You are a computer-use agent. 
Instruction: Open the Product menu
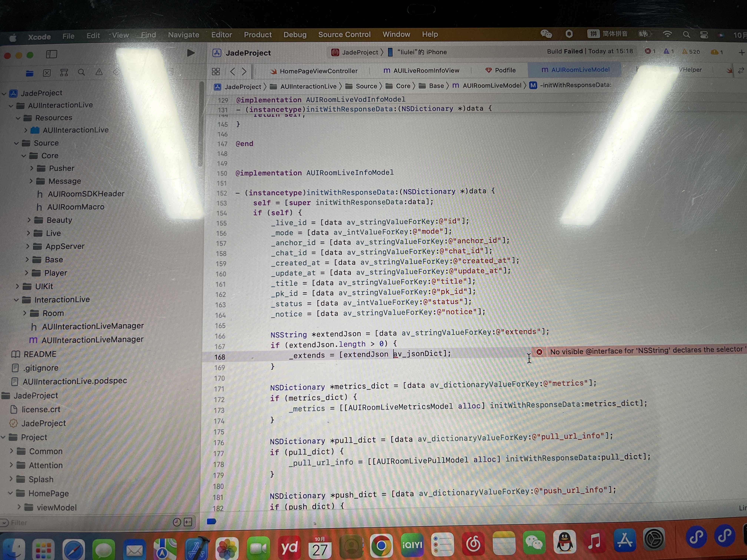(x=258, y=35)
